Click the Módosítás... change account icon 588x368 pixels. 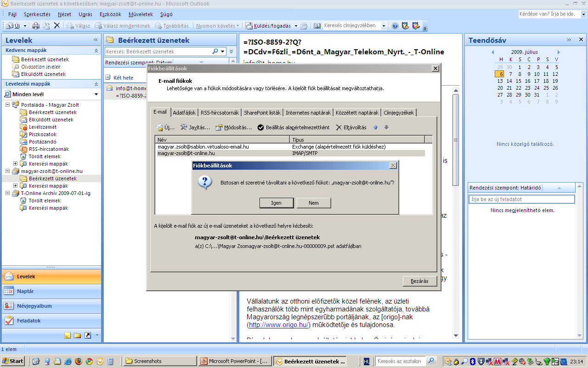click(219, 127)
